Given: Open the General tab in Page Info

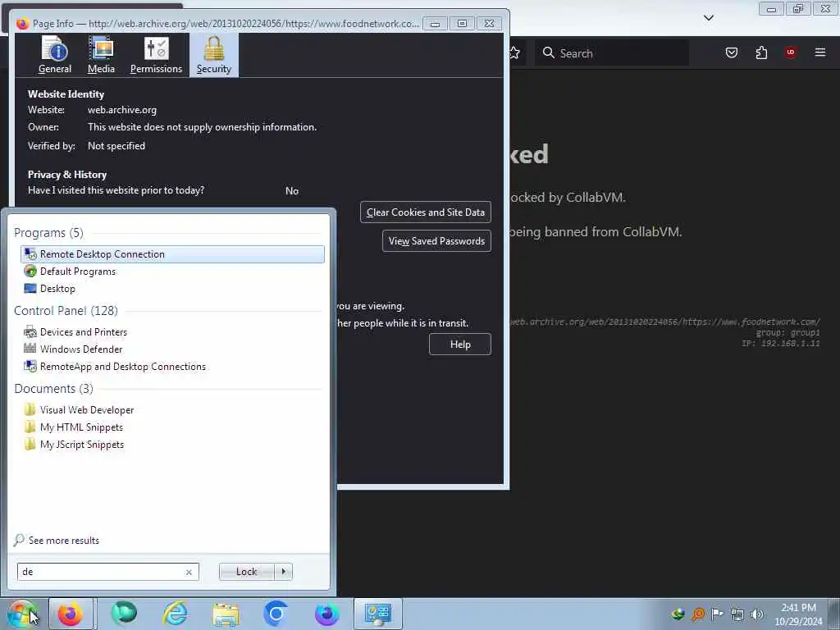Looking at the screenshot, I should pyautogui.click(x=55, y=55).
